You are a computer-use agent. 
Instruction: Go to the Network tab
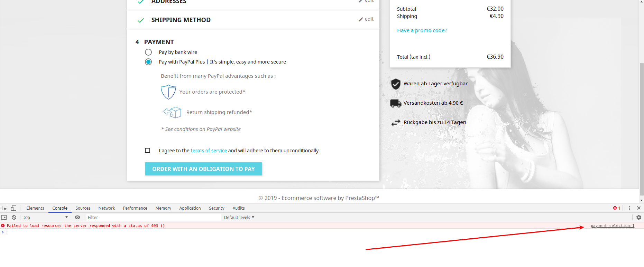click(x=107, y=208)
